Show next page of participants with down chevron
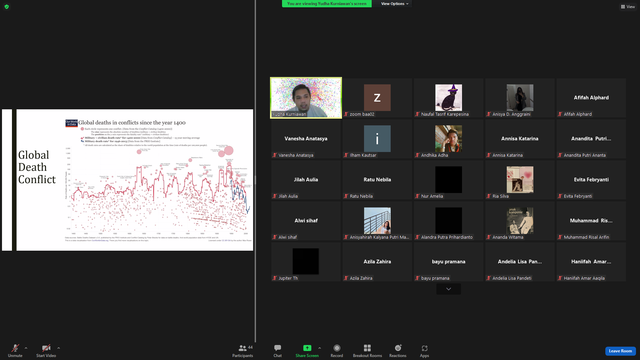640x360 pixels. pyautogui.click(x=449, y=289)
